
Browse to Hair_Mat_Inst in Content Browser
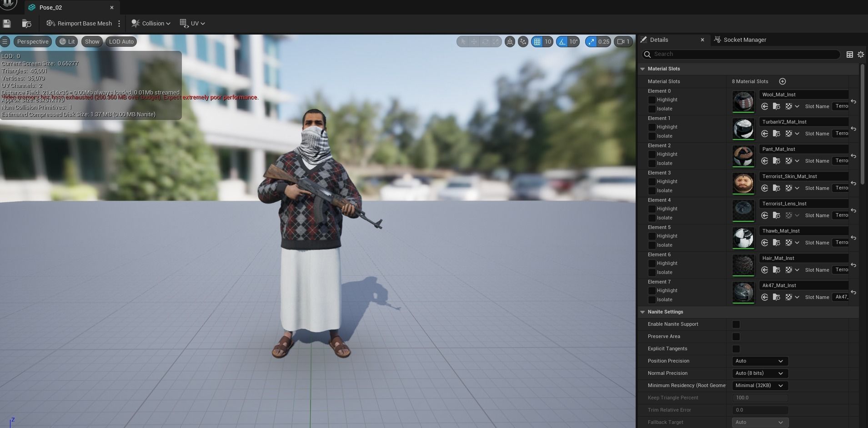(777, 270)
